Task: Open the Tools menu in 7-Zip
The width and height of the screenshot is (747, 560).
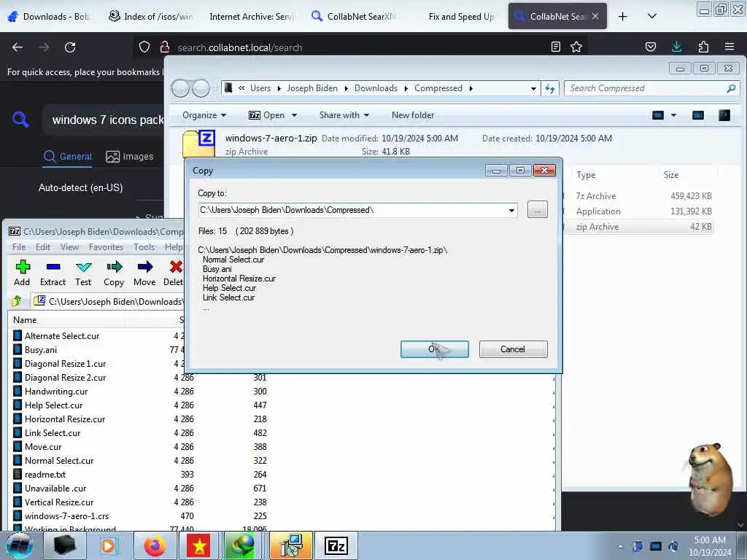Action: coord(144,247)
